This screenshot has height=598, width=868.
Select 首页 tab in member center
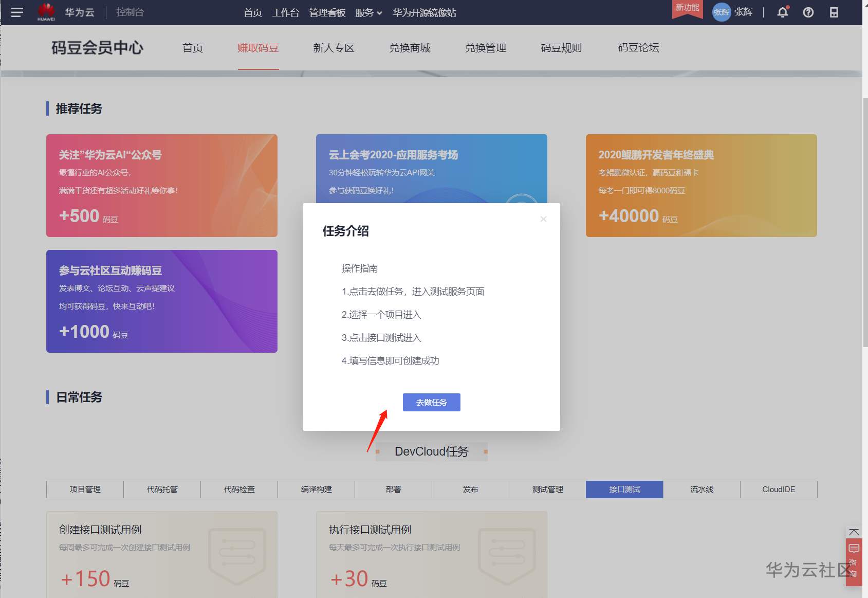(193, 48)
